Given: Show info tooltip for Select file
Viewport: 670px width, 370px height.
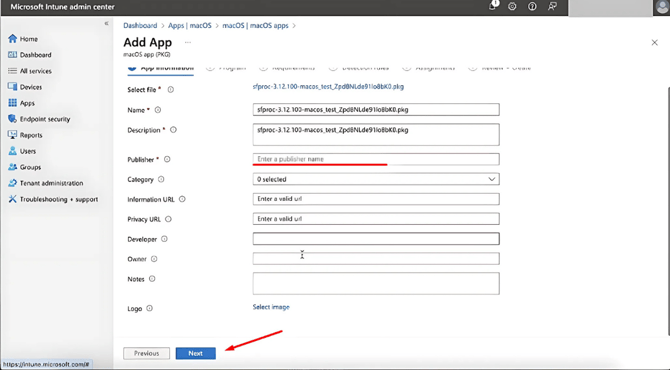Looking at the screenshot, I should (x=170, y=90).
